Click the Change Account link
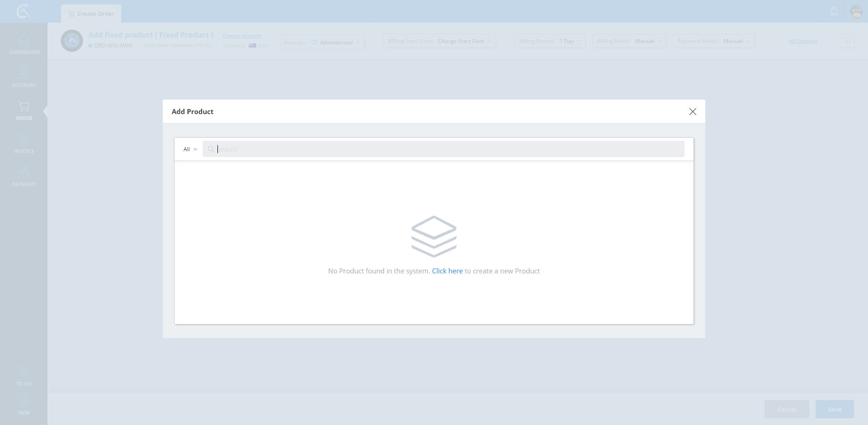This screenshot has width=868, height=425. point(242,36)
